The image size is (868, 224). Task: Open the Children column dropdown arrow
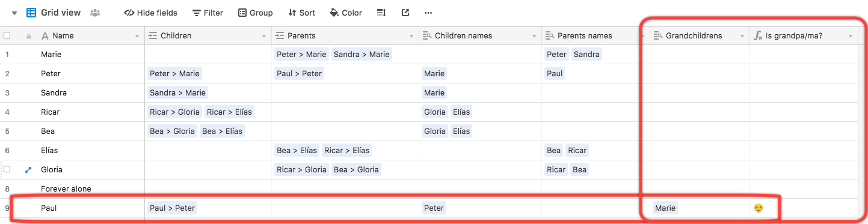pyautogui.click(x=263, y=37)
